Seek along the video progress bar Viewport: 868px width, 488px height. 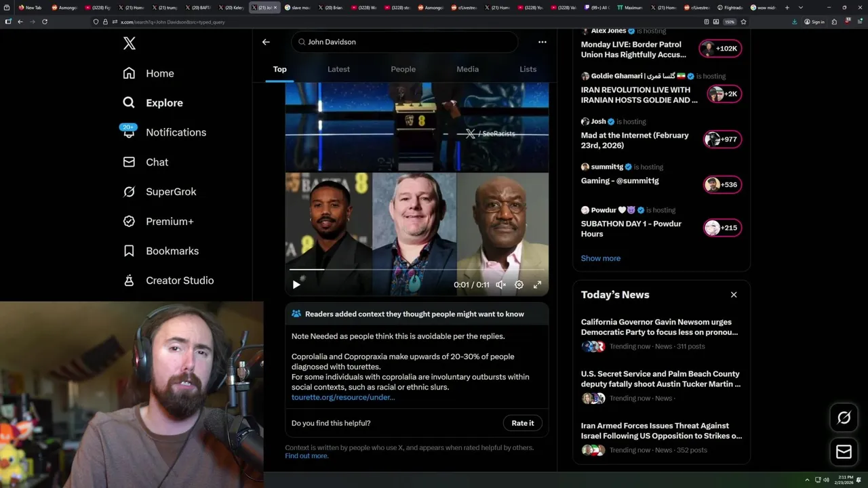click(x=416, y=270)
